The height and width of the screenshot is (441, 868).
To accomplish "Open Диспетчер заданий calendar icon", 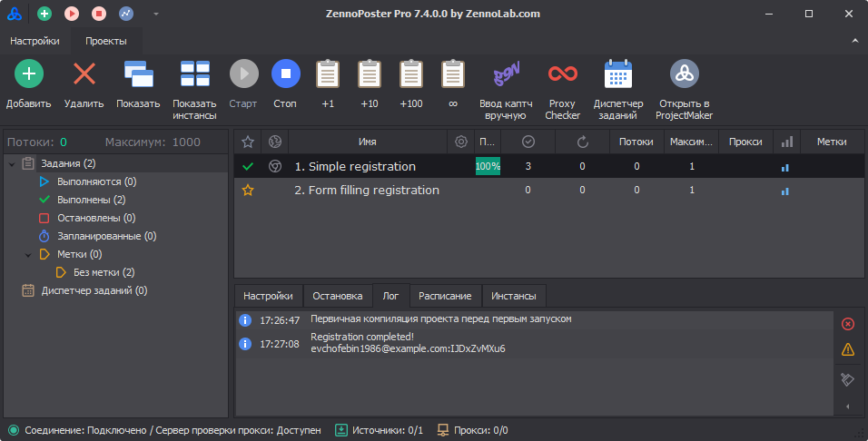I will tap(618, 74).
